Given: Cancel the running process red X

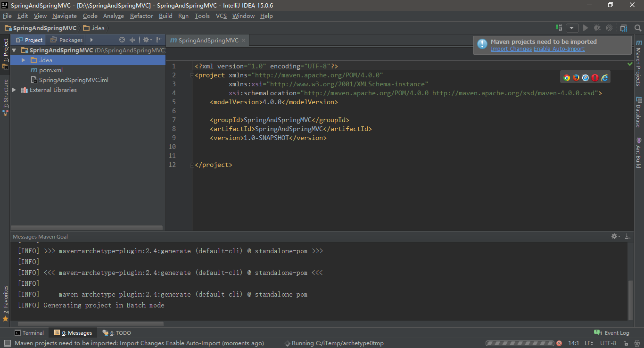Looking at the screenshot, I should click(x=559, y=343).
